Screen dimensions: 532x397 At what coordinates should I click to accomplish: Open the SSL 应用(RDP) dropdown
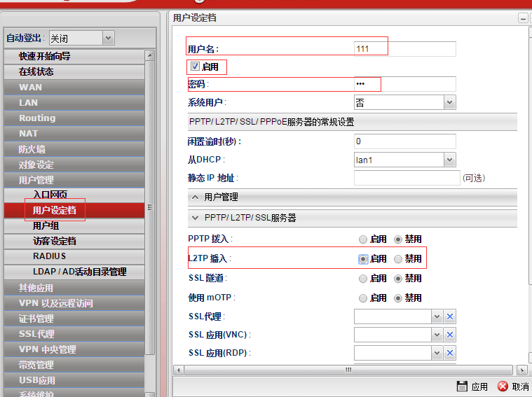click(x=437, y=353)
